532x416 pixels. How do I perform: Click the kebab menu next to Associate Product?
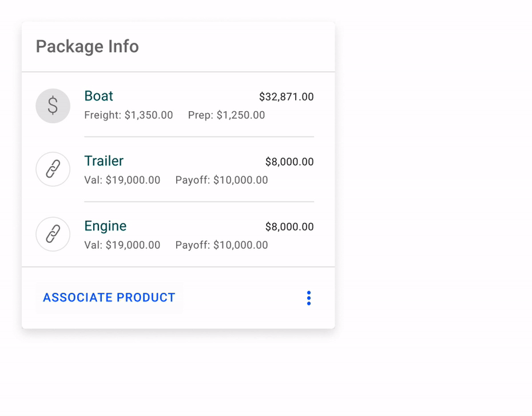pos(309,298)
